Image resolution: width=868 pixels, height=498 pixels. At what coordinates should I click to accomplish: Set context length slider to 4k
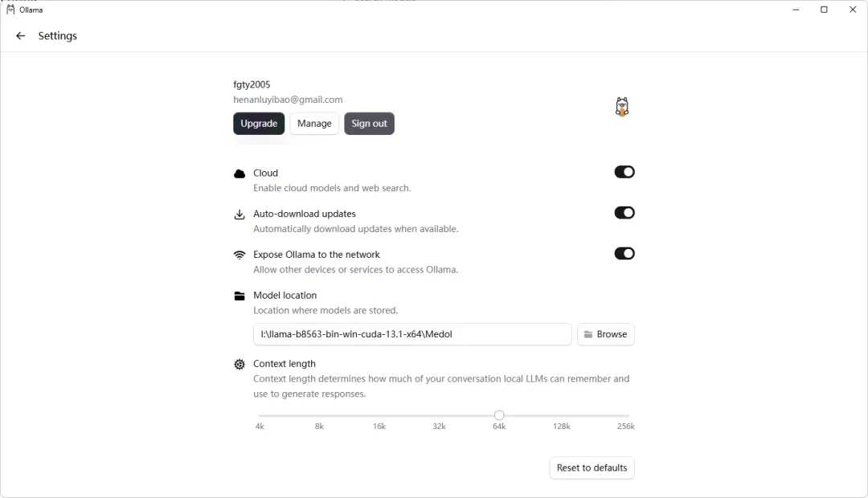260,415
